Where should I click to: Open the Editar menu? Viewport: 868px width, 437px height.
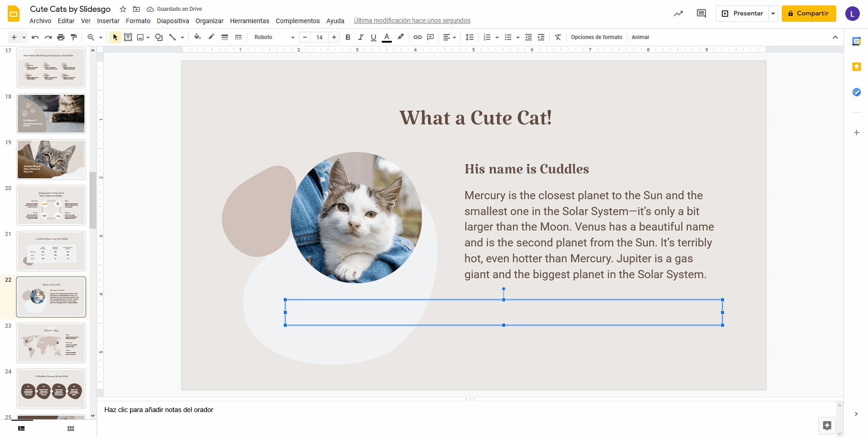[66, 21]
